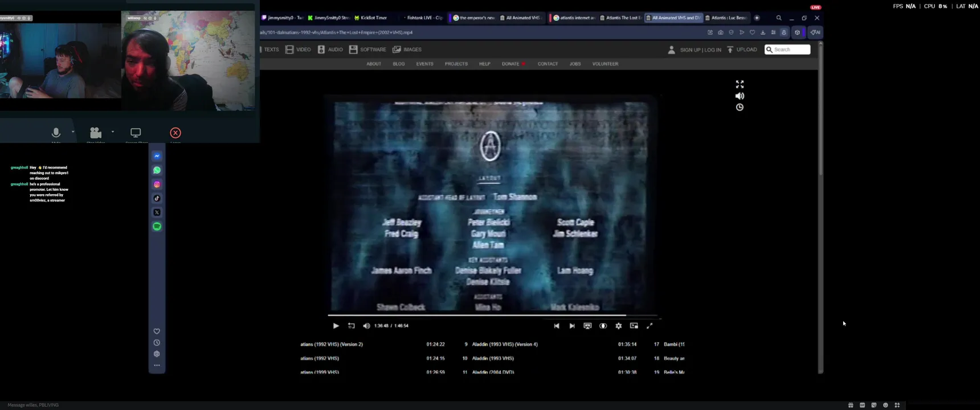Open sidebar history clock icon
Screen dimensions: 980x410
pyautogui.click(x=157, y=343)
